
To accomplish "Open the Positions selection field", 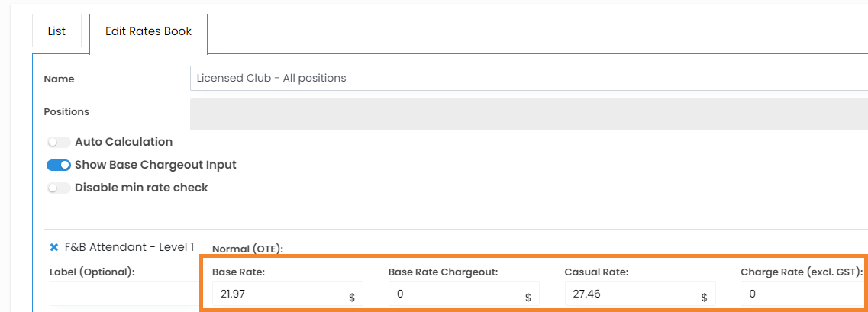I will coord(528,114).
